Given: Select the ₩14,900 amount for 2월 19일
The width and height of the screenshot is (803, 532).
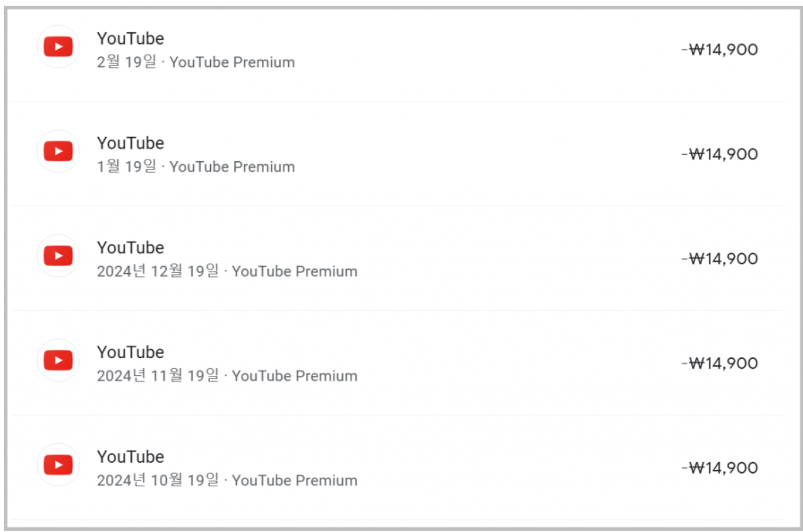Looking at the screenshot, I should pos(720,50).
